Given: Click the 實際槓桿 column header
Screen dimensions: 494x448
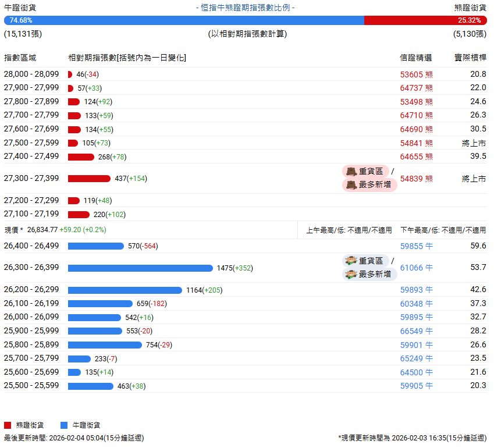Looking at the screenshot, I should pos(470,58).
